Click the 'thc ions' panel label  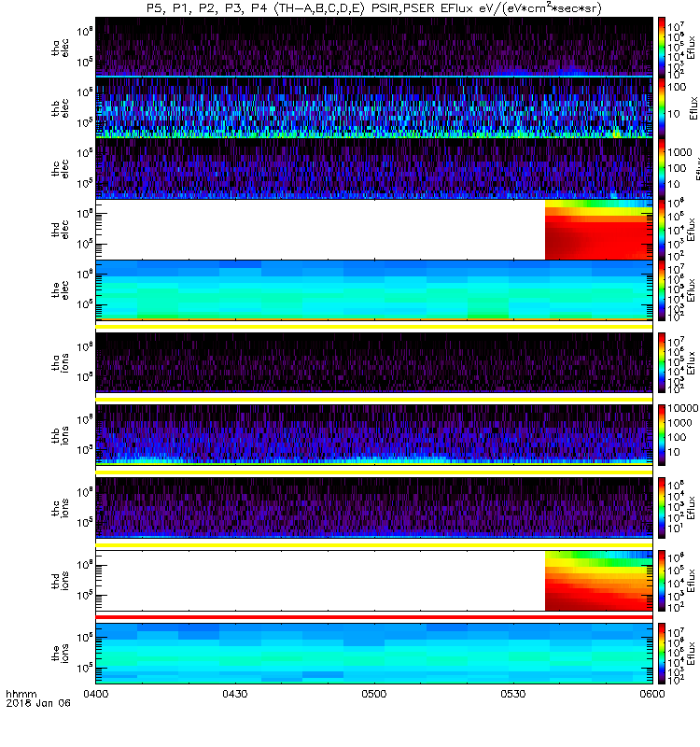[x=61, y=508]
